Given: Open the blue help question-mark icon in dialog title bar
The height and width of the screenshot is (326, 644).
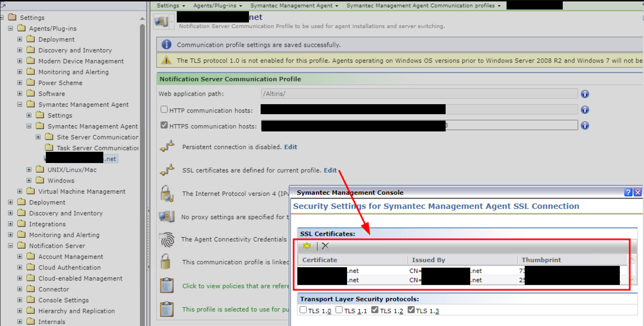Looking at the screenshot, I should click(628, 193).
